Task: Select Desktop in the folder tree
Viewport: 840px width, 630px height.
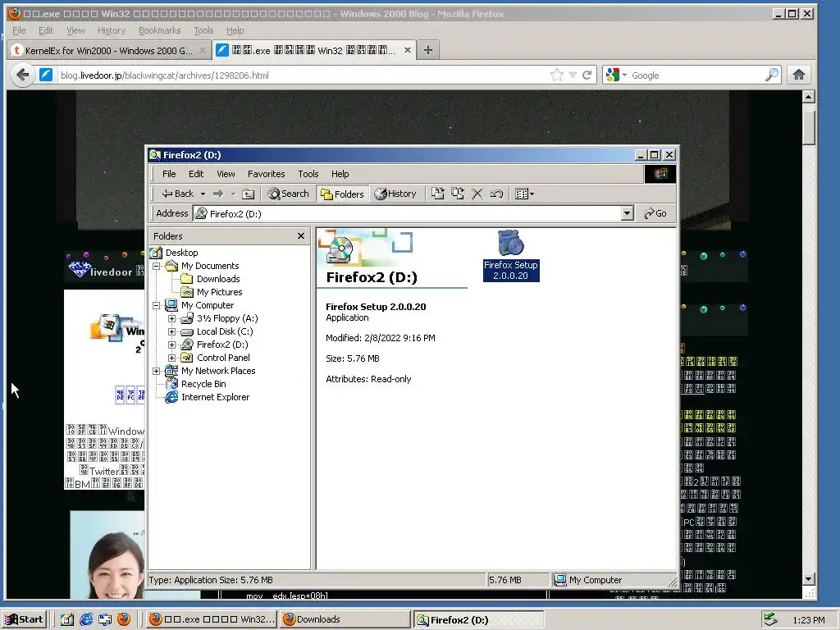Action: pos(181,253)
